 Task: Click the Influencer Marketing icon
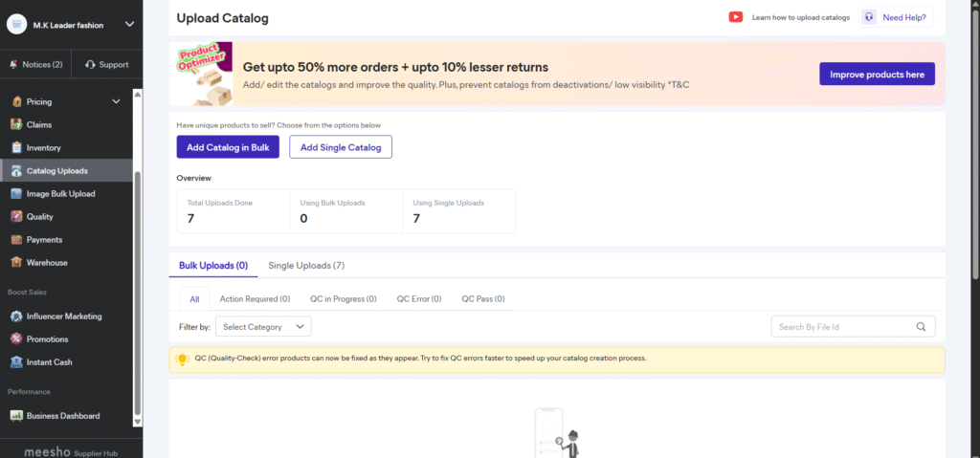[x=16, y=316]
